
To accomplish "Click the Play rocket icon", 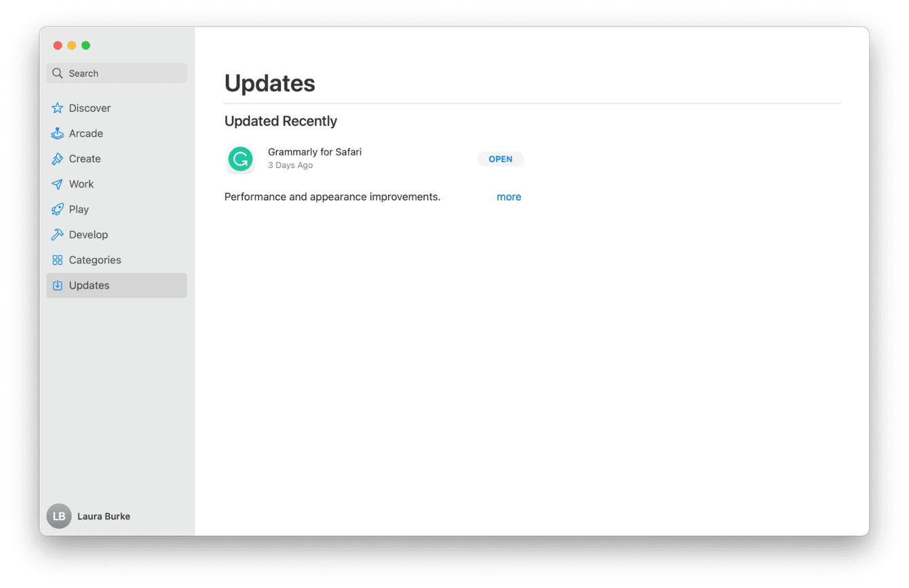I will [58, 210].
